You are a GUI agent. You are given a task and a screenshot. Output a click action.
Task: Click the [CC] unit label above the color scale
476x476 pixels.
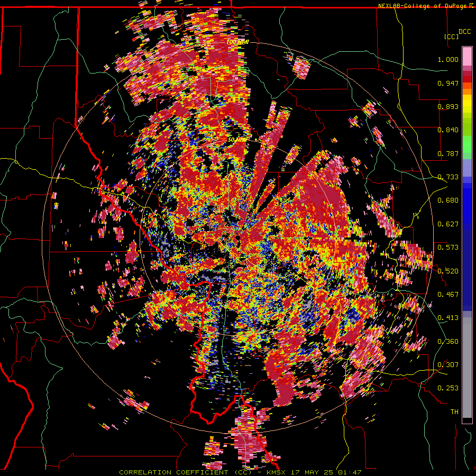tap(451, 36)
